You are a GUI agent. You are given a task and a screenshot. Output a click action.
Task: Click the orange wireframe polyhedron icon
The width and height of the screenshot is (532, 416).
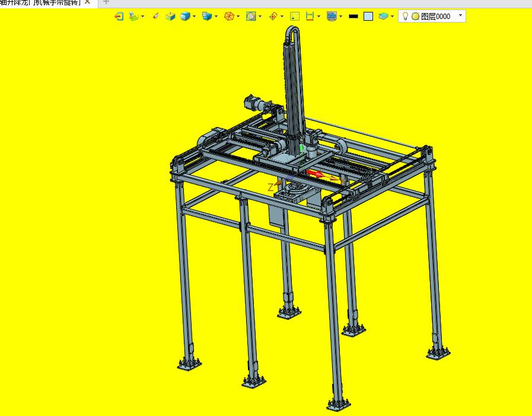point(230,16)
